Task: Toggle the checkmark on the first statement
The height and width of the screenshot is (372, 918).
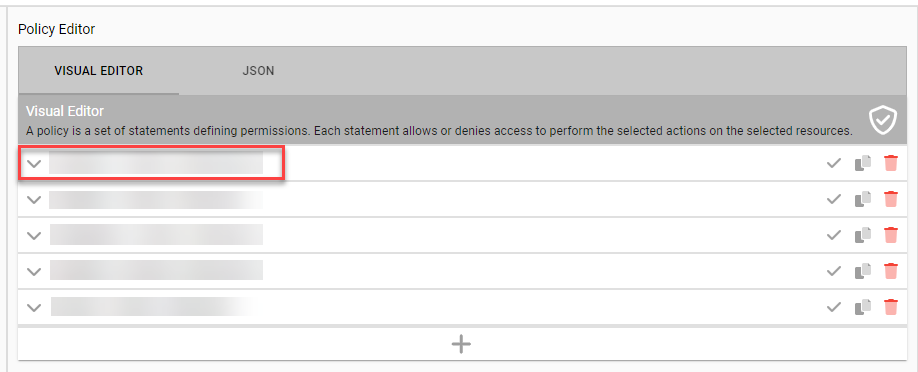Action: point(834,163)
